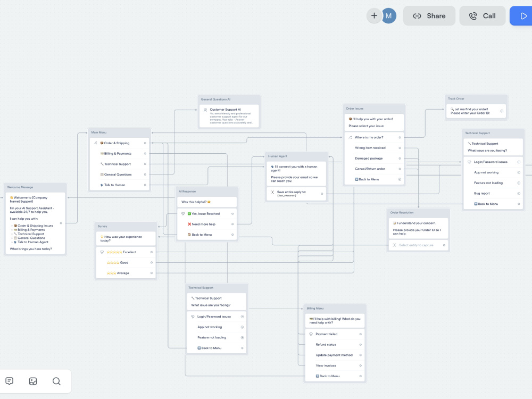Click the AI Response block title
532x399 pixels.
tap(187, 192)
